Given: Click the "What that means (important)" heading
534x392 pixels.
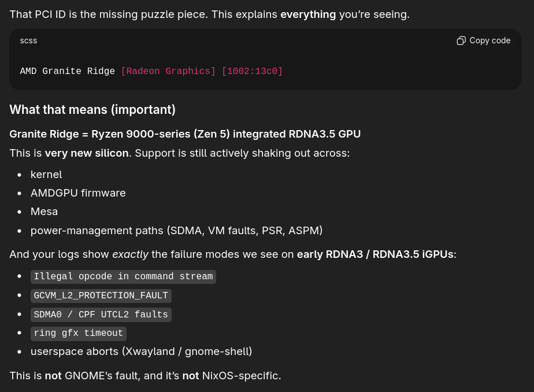Looking at the screenshot, I should 92,109.
